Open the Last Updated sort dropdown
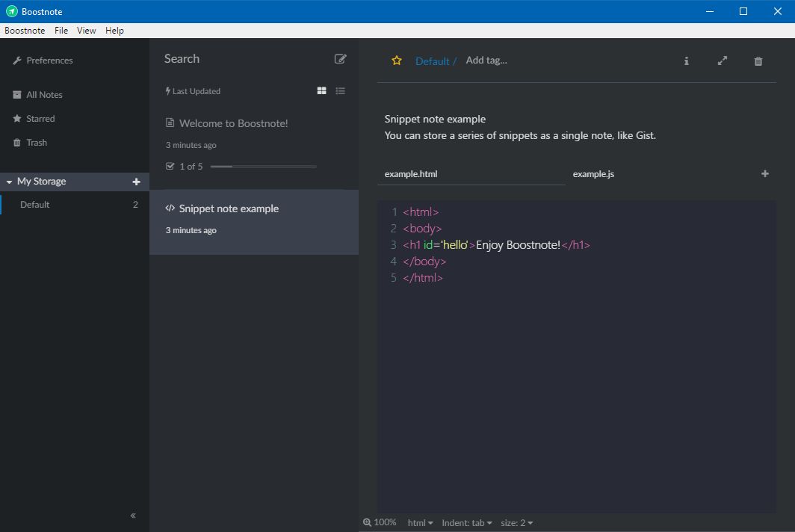Viewport: 795px width, 532px height. pyautogui.click(x=193, y=91)
